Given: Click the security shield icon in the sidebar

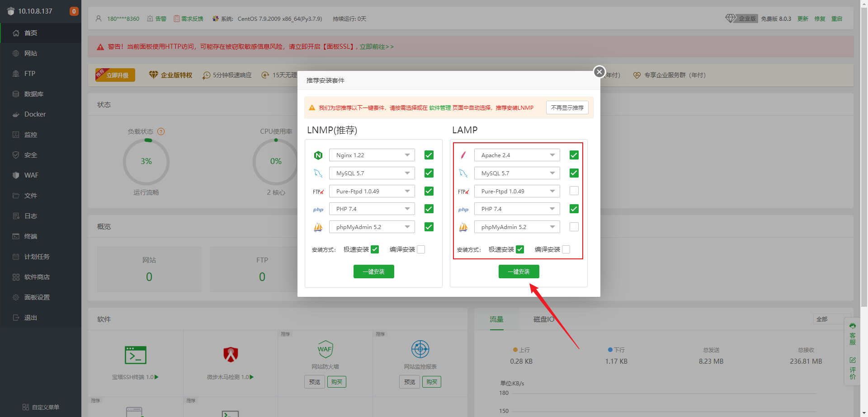Looking at the screenshot, I should point(16,155).
